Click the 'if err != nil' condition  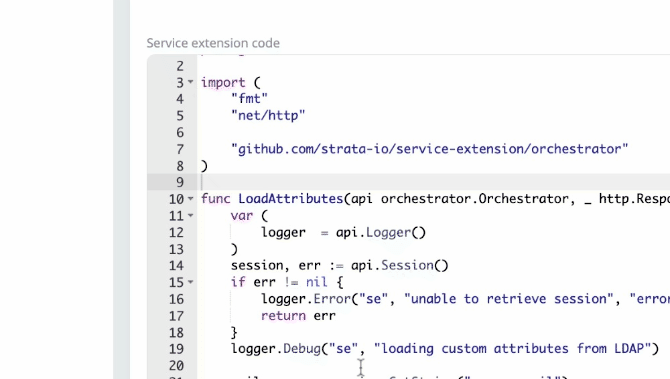point(279,282)
